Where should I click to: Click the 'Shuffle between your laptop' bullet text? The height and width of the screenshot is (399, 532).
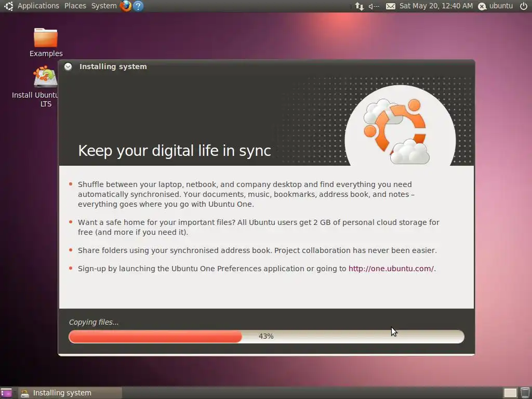pyautogui.click(x=246, y=194)
